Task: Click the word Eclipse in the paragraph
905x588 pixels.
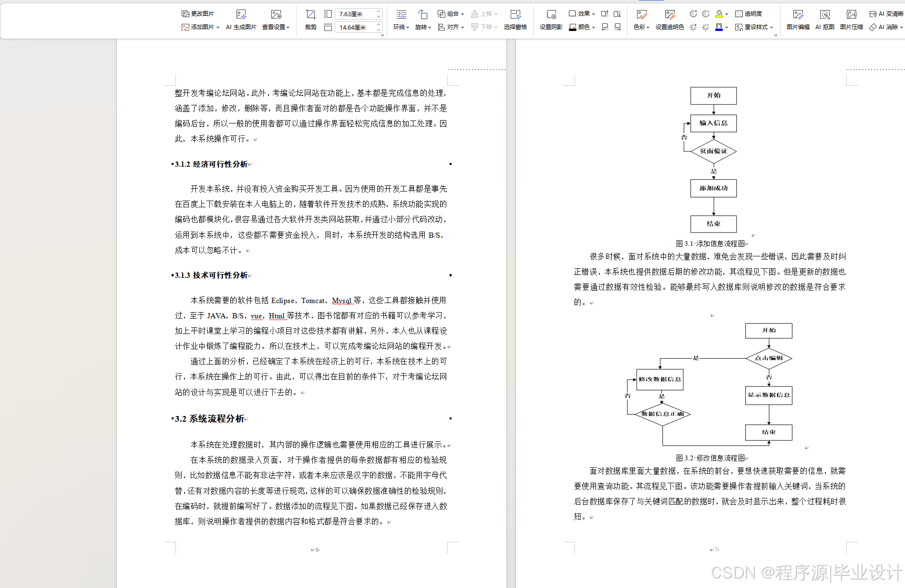Action: tap(283, 301)
